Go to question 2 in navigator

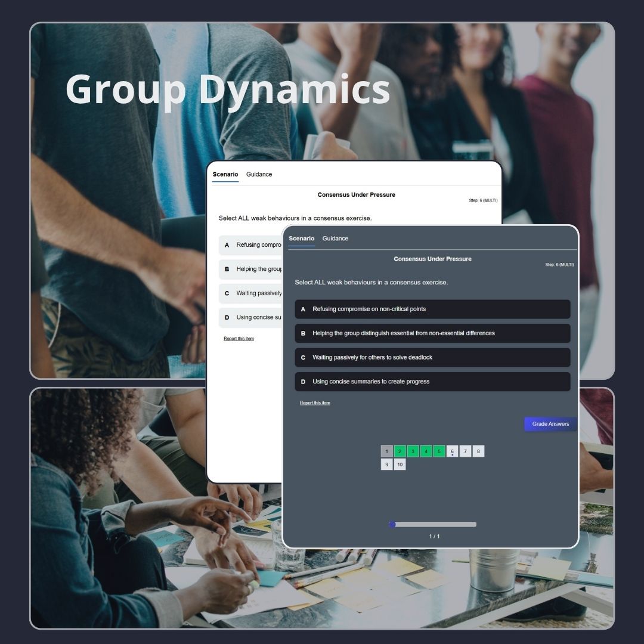click(400, 451)
